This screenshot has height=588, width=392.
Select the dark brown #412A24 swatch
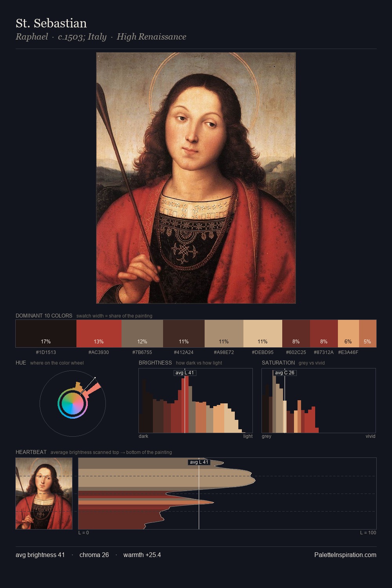[x=184, y=334]
